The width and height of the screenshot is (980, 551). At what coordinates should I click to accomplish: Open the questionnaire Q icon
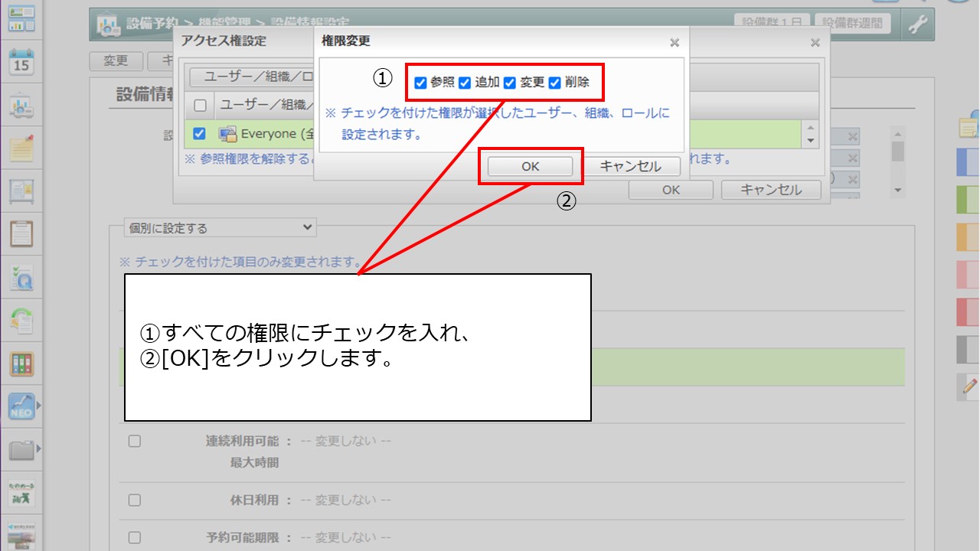pyautogui.click(x=21, y=278)
